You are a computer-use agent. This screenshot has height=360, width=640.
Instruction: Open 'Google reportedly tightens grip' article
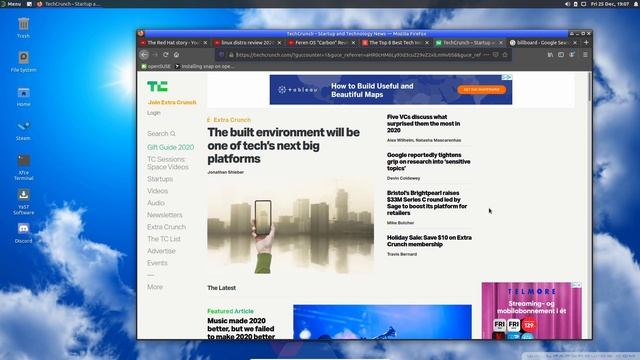429,162
